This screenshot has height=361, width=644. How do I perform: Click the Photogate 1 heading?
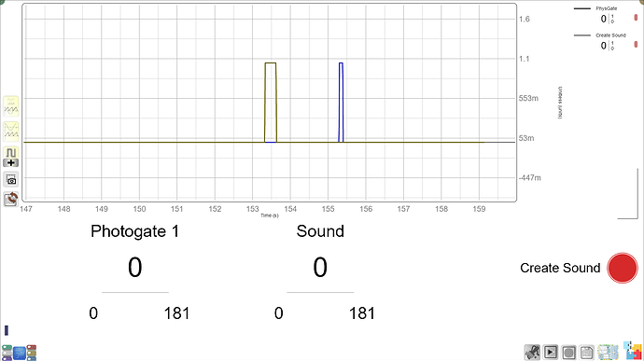(x=134, y=231)
